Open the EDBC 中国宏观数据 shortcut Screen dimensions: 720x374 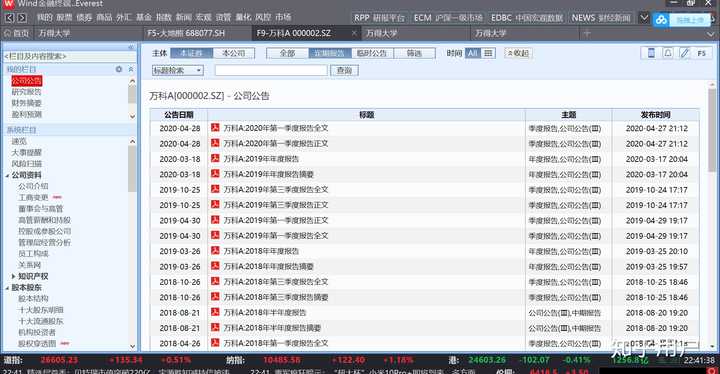(527, 18)
